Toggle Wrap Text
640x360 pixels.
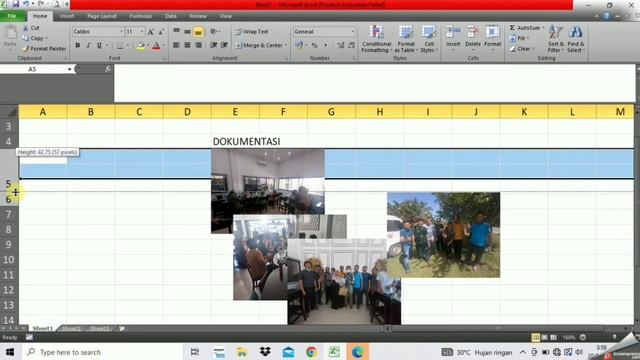click(x=252, y=31)
